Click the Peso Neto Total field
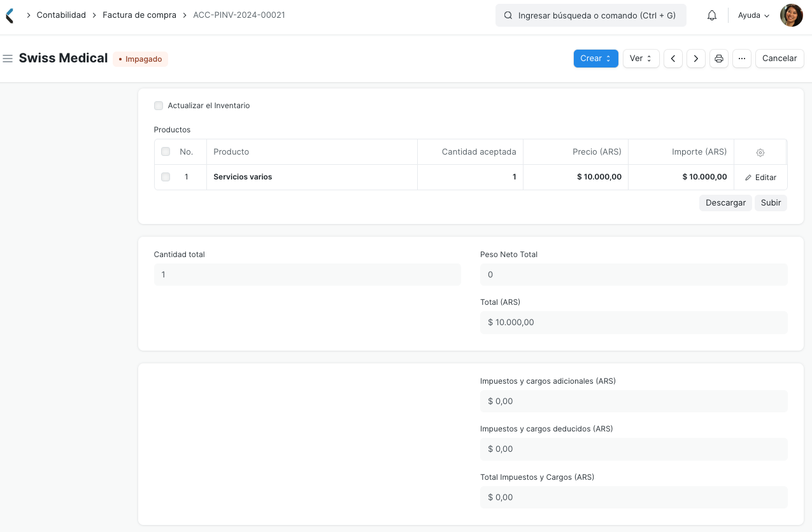 click(x=634, y=275)
